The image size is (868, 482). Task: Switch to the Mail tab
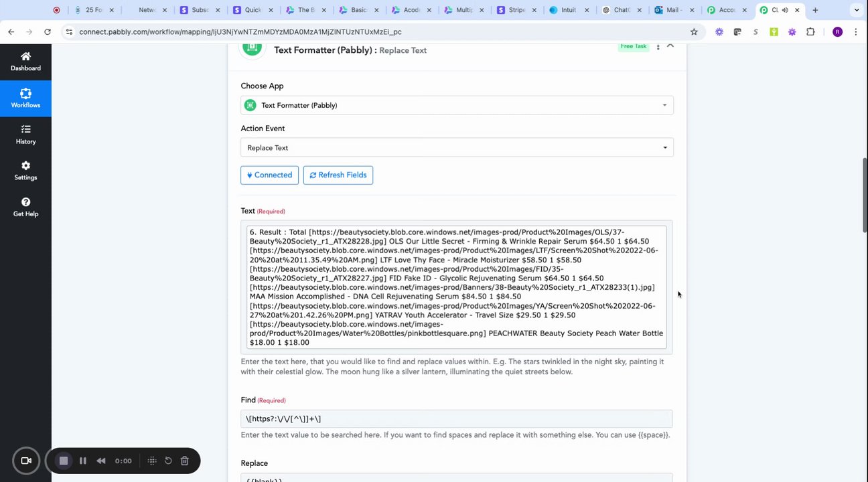675,10
